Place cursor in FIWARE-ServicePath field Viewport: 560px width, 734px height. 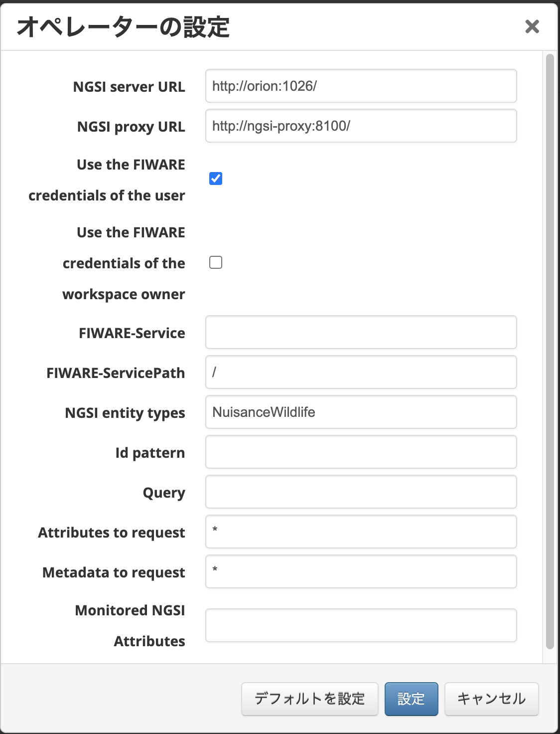pos(360,372)
